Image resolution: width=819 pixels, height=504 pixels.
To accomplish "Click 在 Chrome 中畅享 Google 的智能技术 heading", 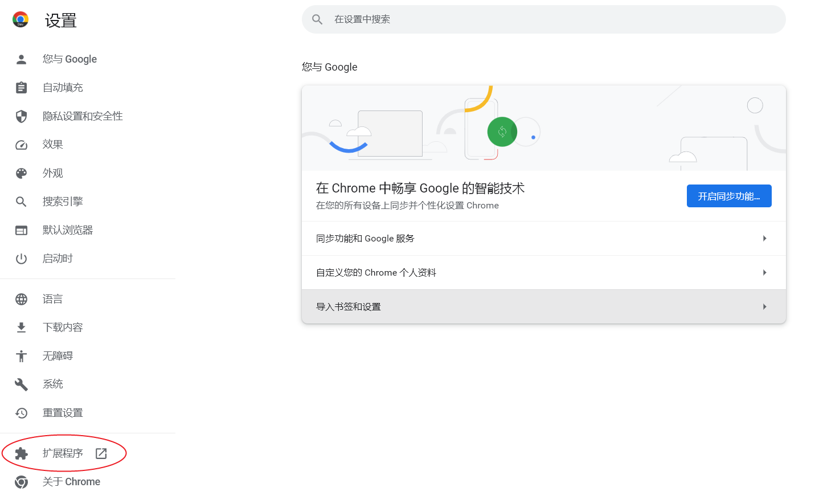I will click(420, 188).
